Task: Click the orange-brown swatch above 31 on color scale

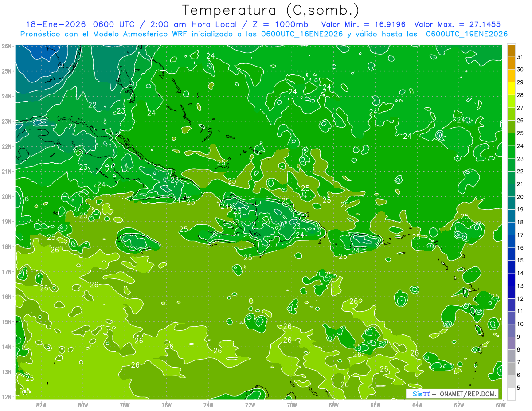Action: point(511,51)
